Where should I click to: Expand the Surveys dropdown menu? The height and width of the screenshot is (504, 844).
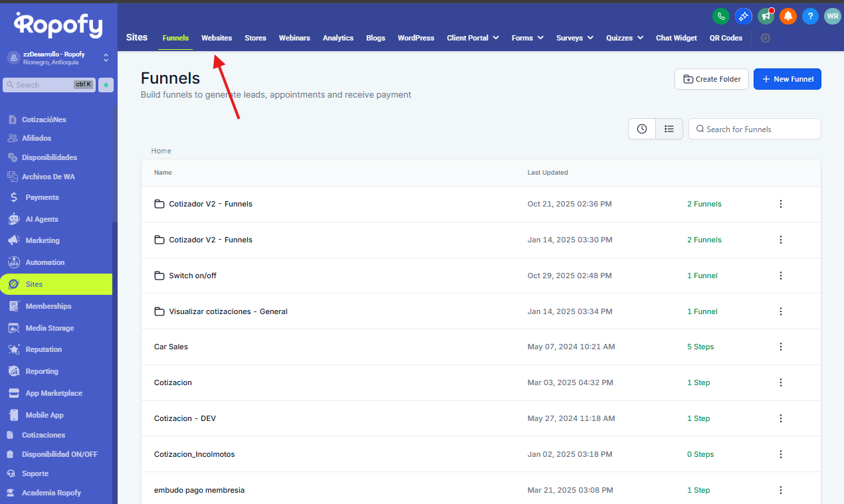(574, 38)
